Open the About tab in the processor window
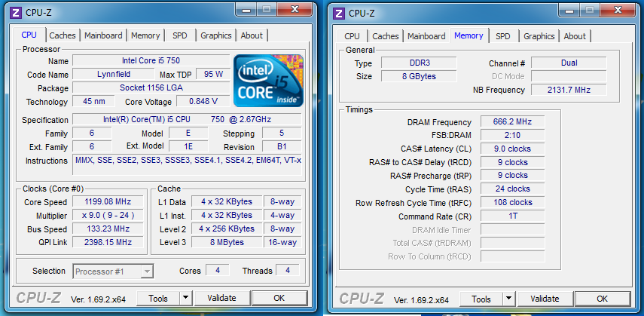644x316 pixels. (252, 35)
